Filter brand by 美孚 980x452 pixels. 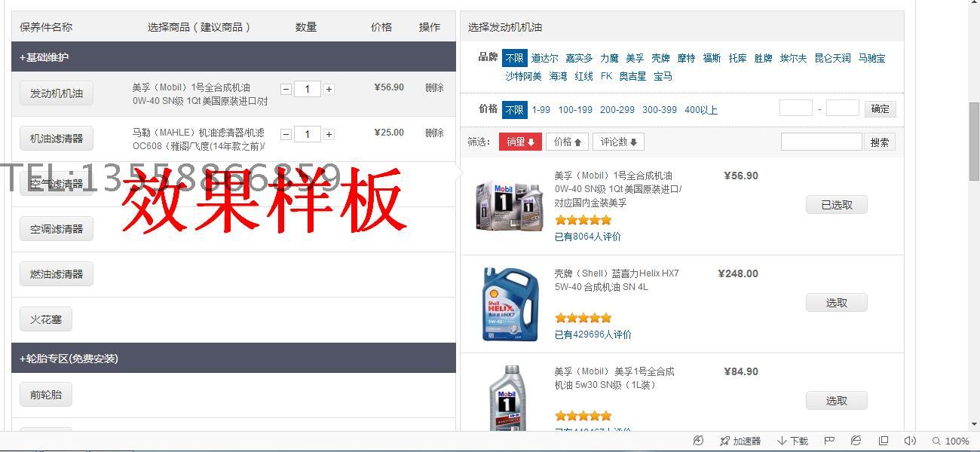[635, 58]
